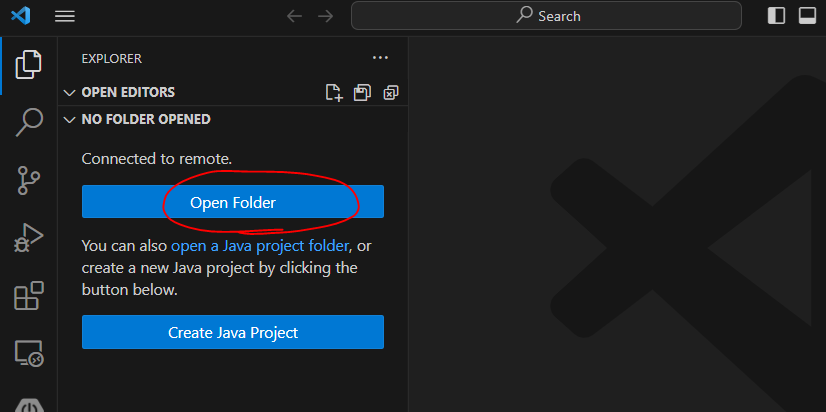Toggle the primary side bar layout button
Image resolution: width=826 pixels, height=412 pixels.
[776, 16]
